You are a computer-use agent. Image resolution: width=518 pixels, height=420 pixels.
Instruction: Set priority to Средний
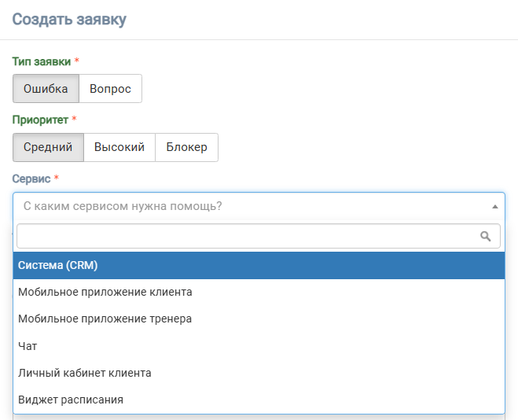tap(48, 147)
